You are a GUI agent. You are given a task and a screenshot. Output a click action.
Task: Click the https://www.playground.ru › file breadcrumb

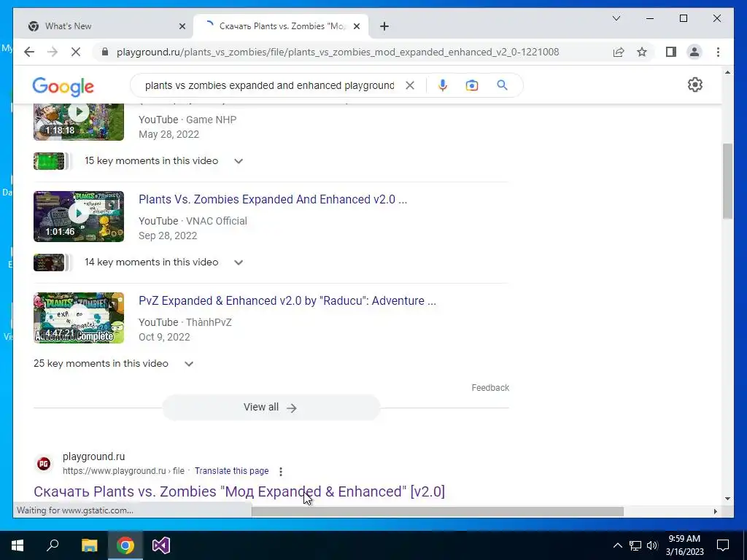(124, 471)
